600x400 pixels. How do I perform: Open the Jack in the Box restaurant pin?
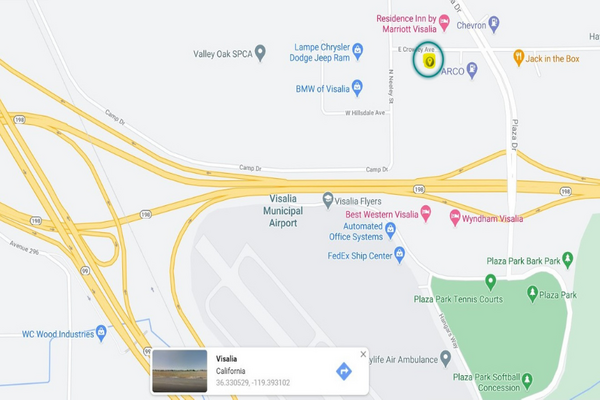point(518,58)
